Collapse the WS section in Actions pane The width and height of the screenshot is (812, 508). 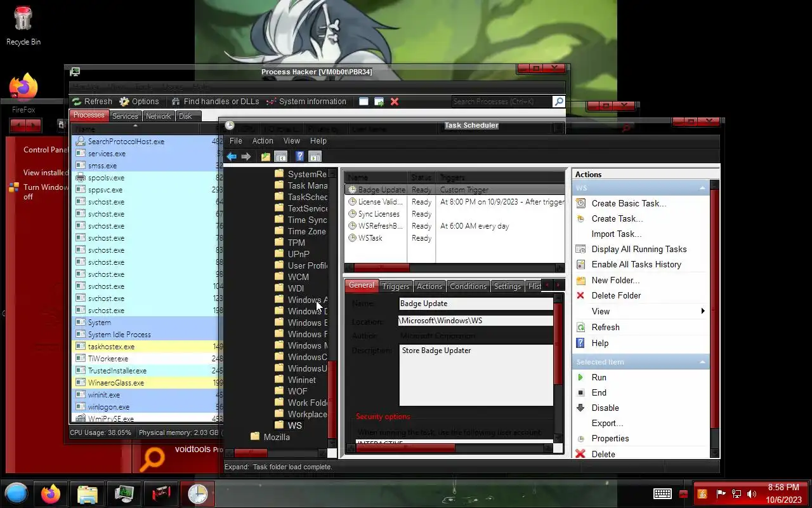pyautogui.click(x=702, y=189)
